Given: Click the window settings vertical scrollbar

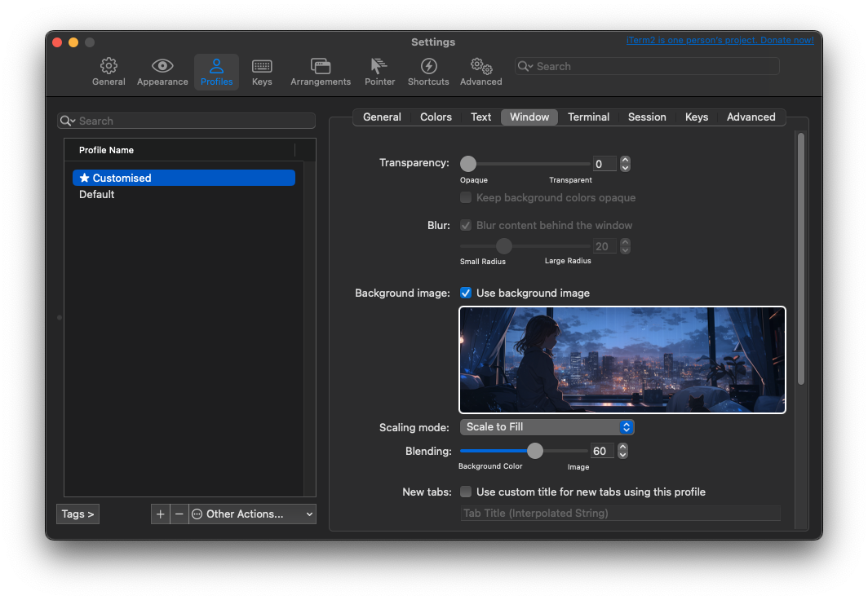Looking at the screenshot, I should coord(800,258).
